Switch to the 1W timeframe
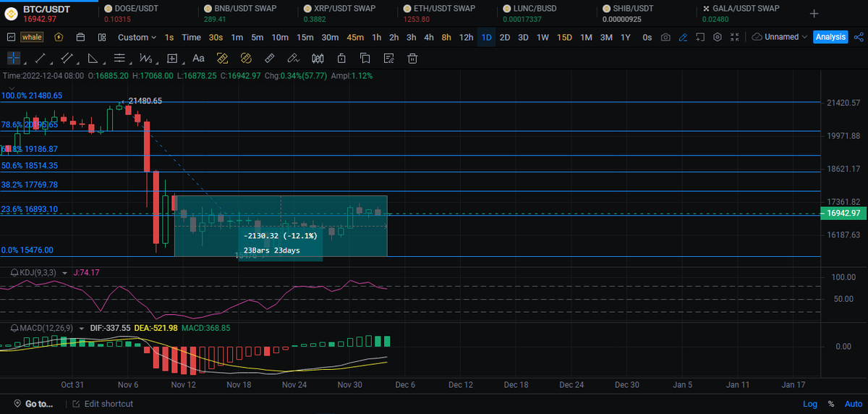 542,37
